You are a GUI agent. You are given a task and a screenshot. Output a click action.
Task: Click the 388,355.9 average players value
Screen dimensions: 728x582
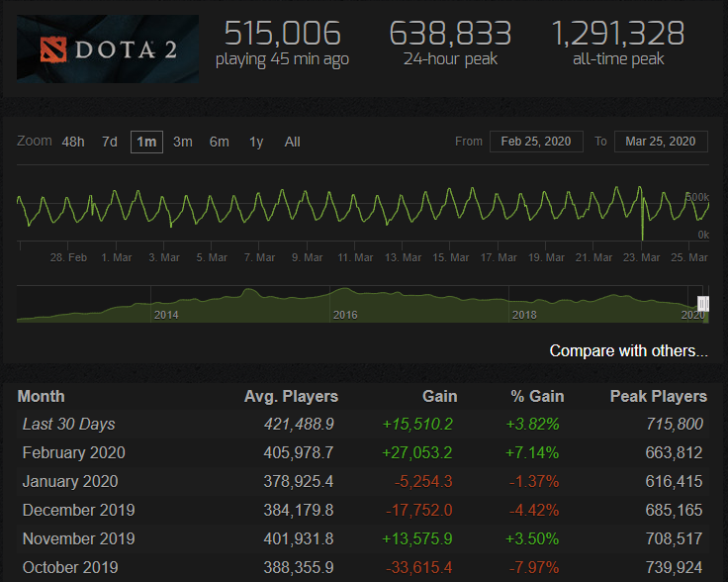tap(299, 567)
